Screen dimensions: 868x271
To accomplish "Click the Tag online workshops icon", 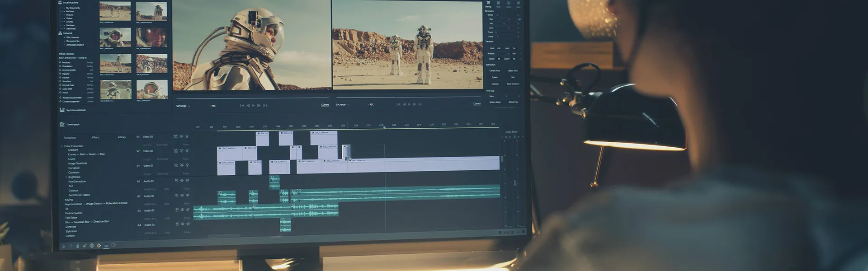I will 62,110.
